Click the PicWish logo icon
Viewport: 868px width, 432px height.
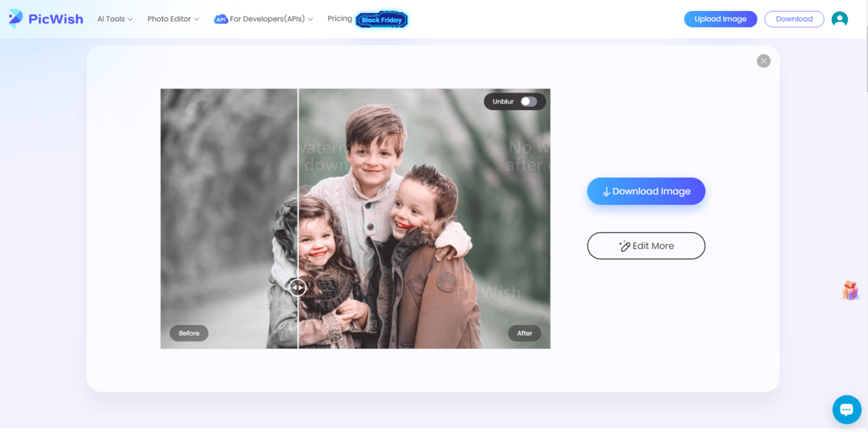pyautogui.click(x=16, y=19)
